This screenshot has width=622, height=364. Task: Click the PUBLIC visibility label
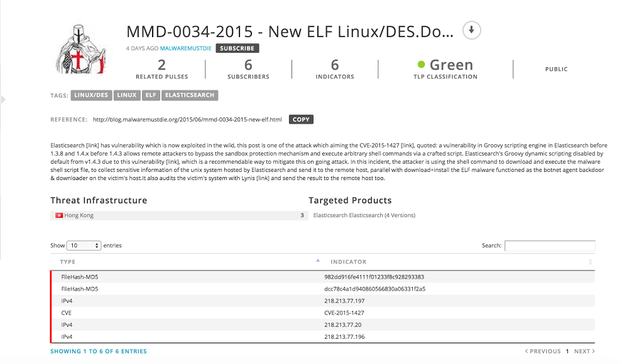(556, 69)
